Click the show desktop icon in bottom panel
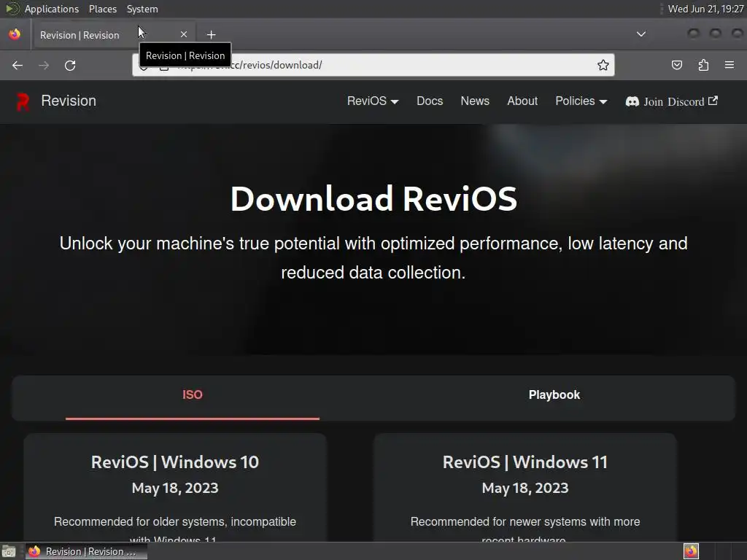The width and height of the screenshot is (747, 560). click(x=9, y=551)
